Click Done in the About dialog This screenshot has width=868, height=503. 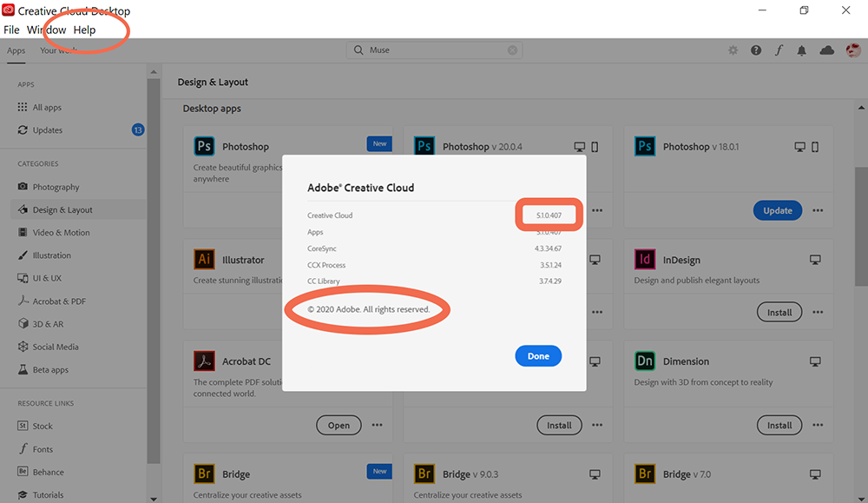pyautogui.click(x=537, y=355)
